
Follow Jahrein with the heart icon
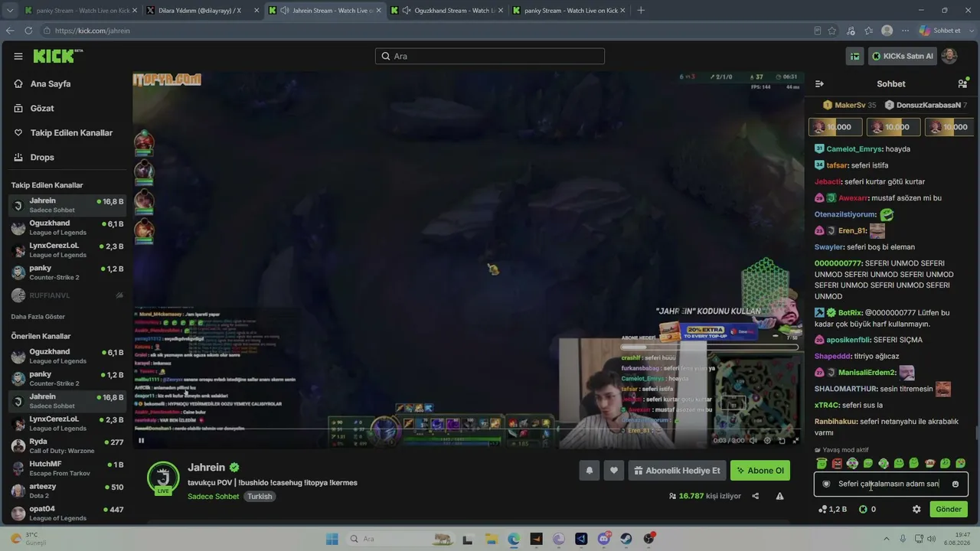[x=613, y=471]
